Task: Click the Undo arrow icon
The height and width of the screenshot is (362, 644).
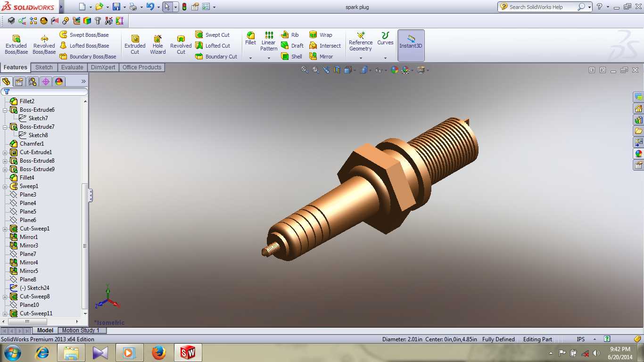Action: (x=150, y=7)
